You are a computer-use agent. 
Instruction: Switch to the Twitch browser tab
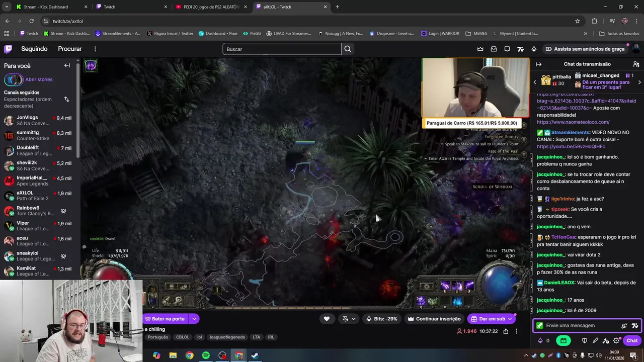point(131,7)
